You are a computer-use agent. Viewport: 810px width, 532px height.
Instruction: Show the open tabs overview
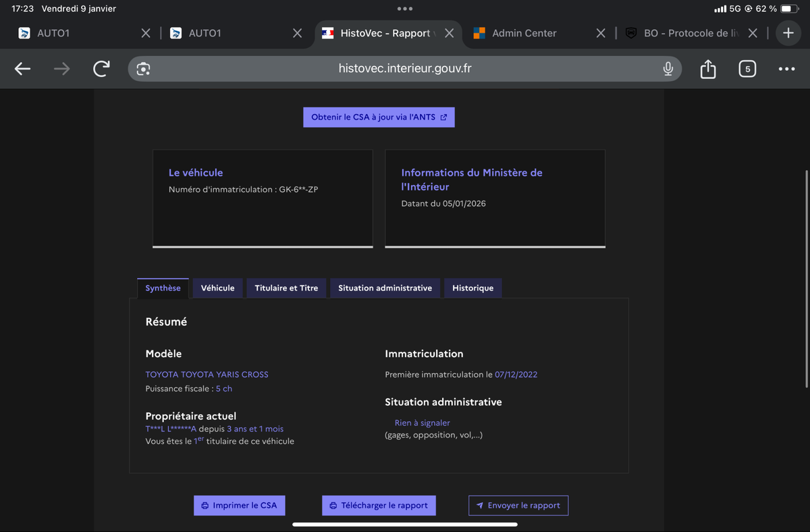click(747, 69)
